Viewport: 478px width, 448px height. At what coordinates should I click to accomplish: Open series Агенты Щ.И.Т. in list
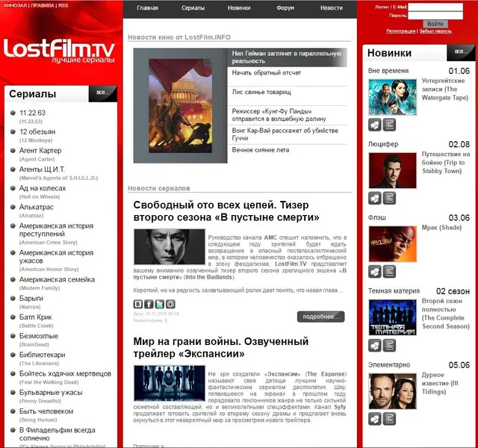click(42, 169)
